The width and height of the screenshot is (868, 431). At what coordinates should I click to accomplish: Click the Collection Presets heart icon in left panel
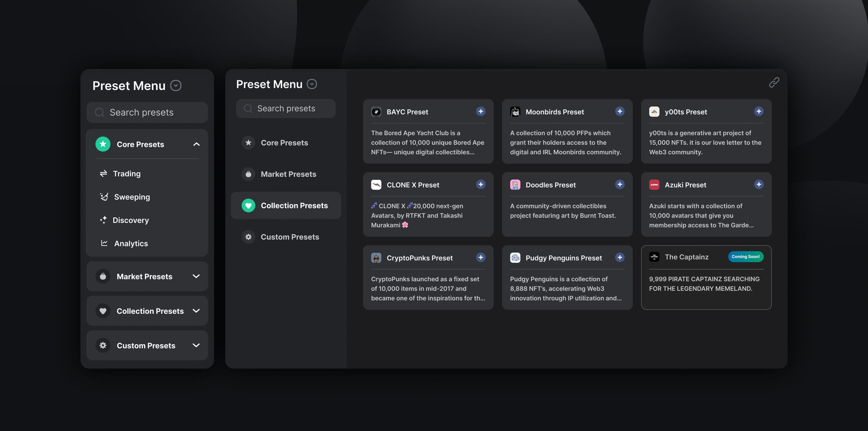pos(103,311)
